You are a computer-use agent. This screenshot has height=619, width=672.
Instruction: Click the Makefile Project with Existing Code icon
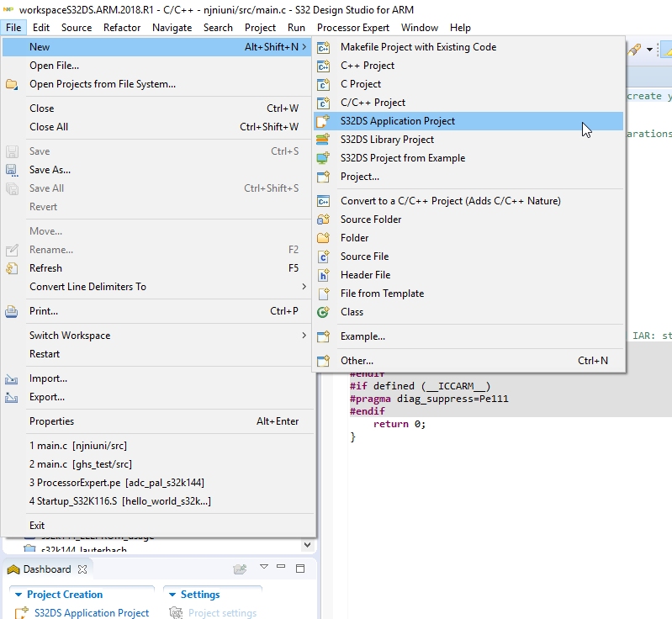pyautogui.click(x=324, y=47)
